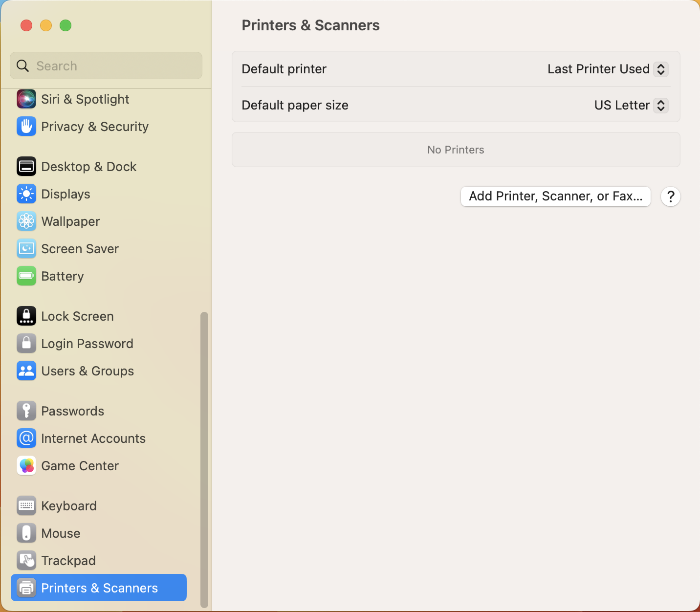Select the Mouse icon in sidebar
The height and width of the screenshot is (612, 700).
coord(26,533)
